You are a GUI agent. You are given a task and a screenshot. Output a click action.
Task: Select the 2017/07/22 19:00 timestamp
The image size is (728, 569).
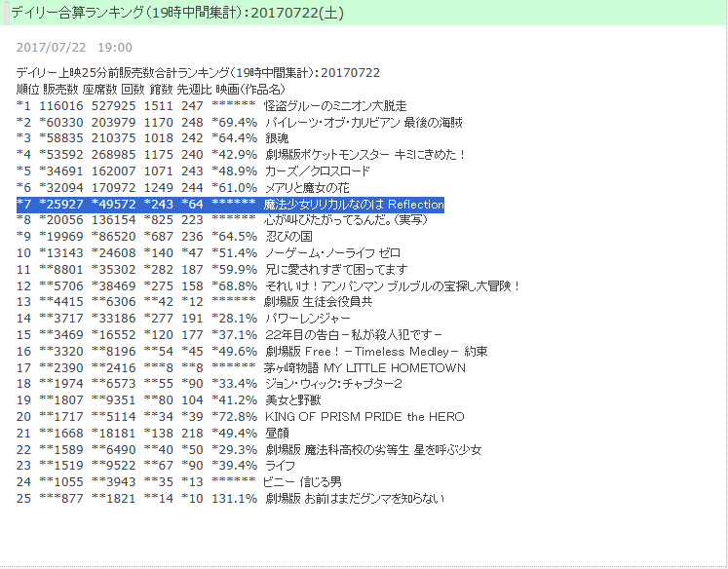(x=74, y=48)
